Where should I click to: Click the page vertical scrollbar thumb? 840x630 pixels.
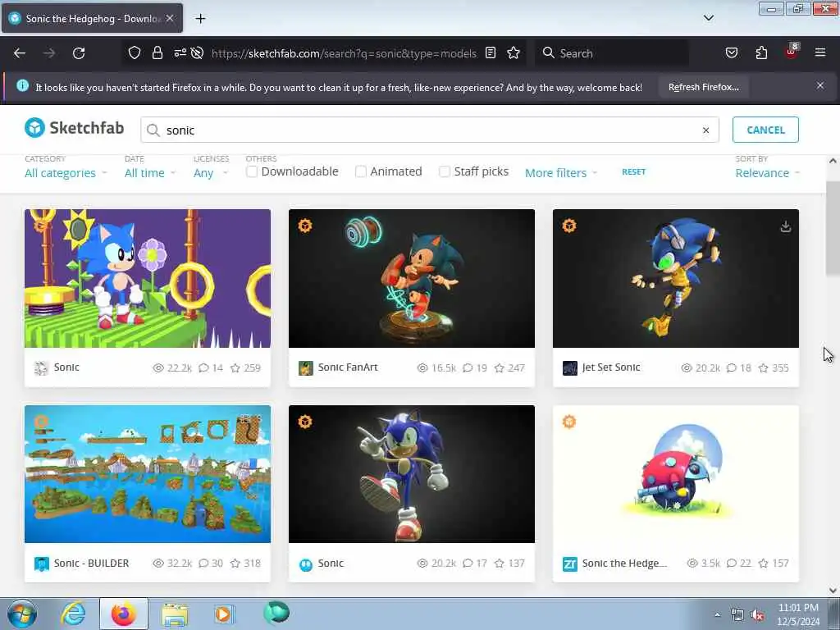click(x=833, y=230)
